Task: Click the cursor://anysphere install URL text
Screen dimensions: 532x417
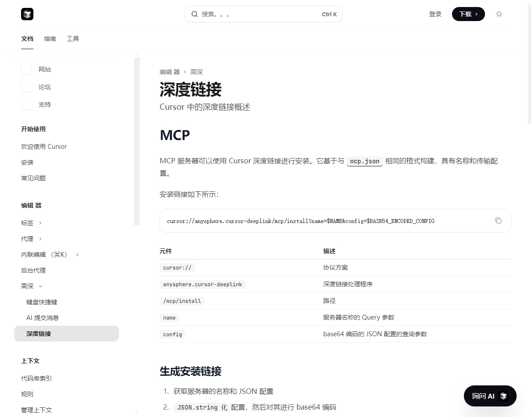Action: point(300,221)
